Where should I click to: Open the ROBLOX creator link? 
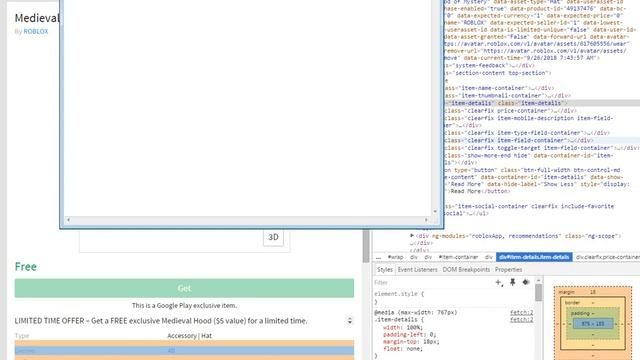pos(36,31)
